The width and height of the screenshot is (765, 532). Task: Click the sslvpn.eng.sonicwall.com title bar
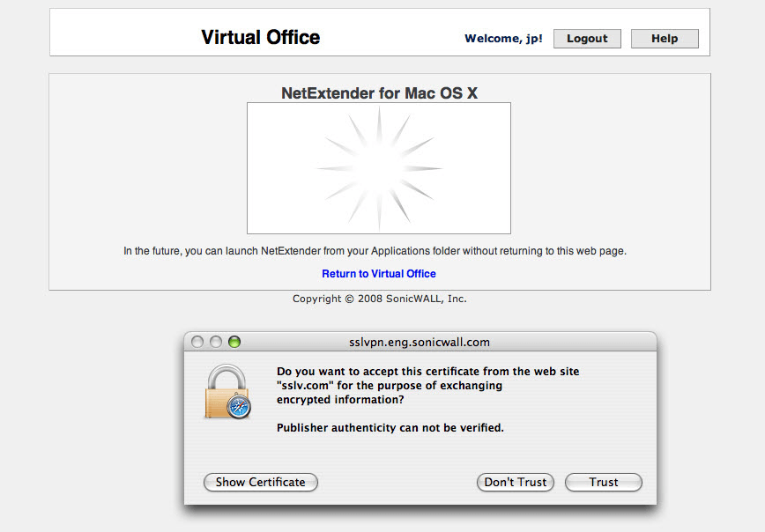pos(420,342)
